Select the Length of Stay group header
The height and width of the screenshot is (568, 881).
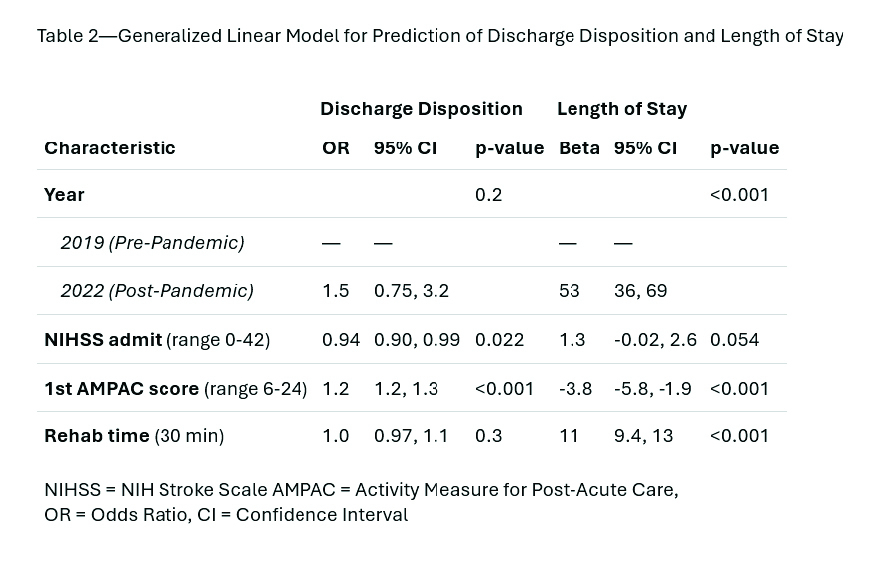pyautogui.click(x=621, y=109)
